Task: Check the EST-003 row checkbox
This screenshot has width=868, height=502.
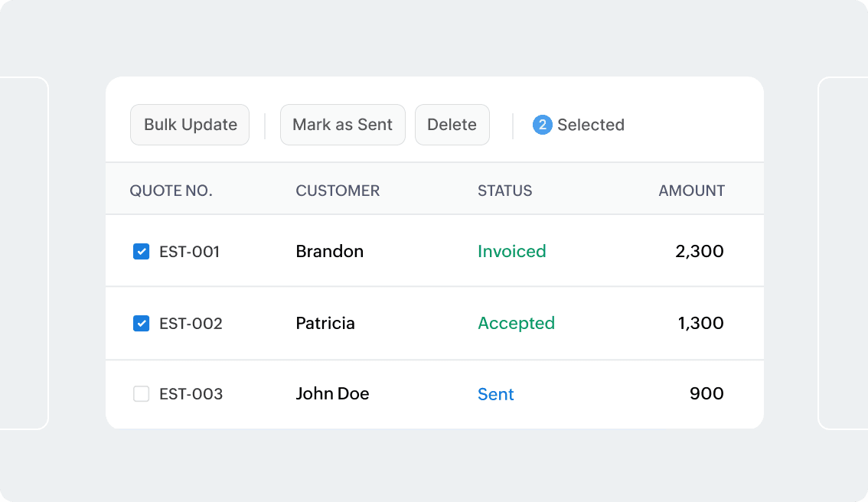Action: [141, 393]
